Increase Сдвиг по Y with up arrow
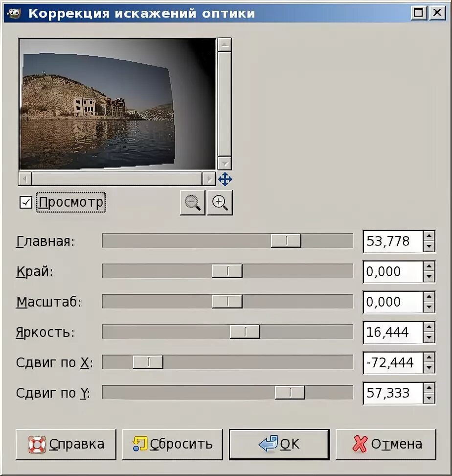 tap(429, 388)
